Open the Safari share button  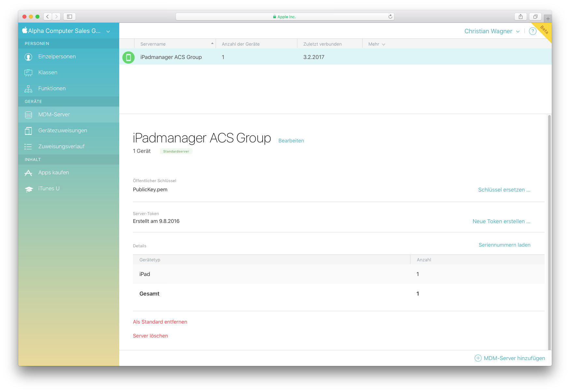520,17
